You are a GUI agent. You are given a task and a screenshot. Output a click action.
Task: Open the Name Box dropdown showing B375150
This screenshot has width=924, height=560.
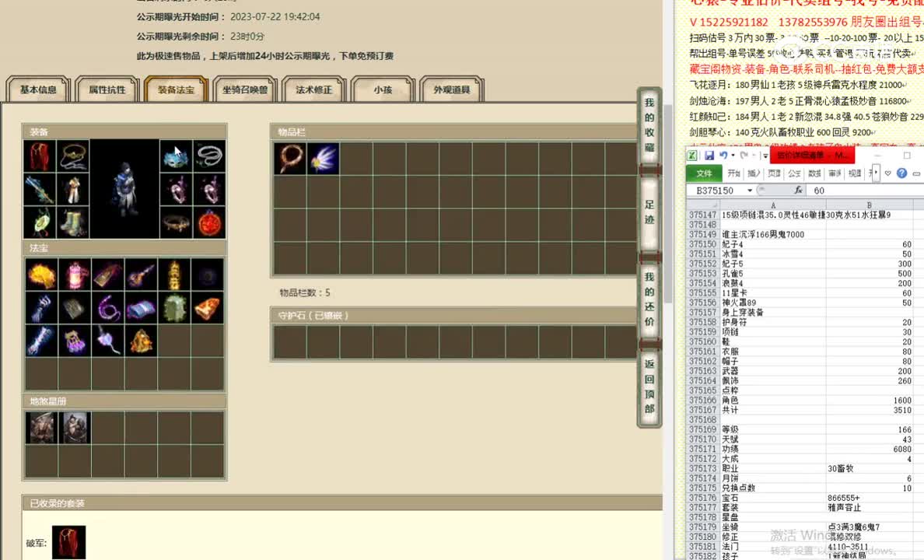pyautogui.click(x=750, y=190)
